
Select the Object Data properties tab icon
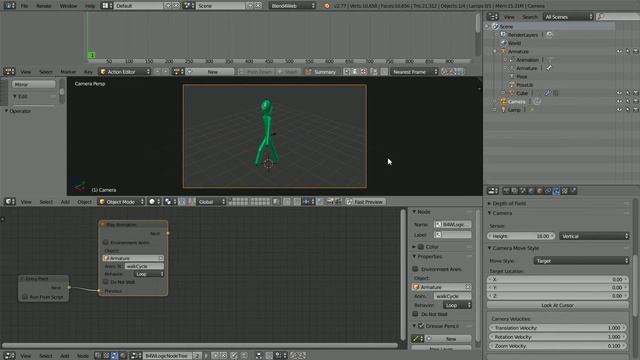pos(556,191)
